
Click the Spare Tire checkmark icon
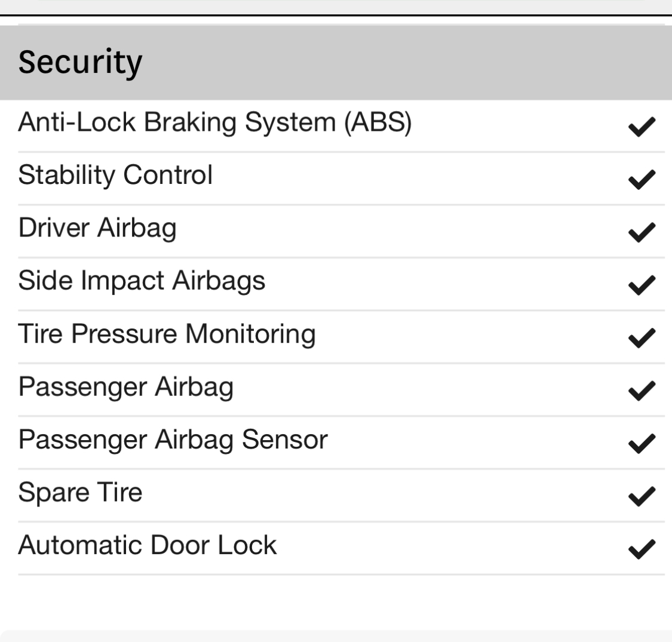coord(642,496)
